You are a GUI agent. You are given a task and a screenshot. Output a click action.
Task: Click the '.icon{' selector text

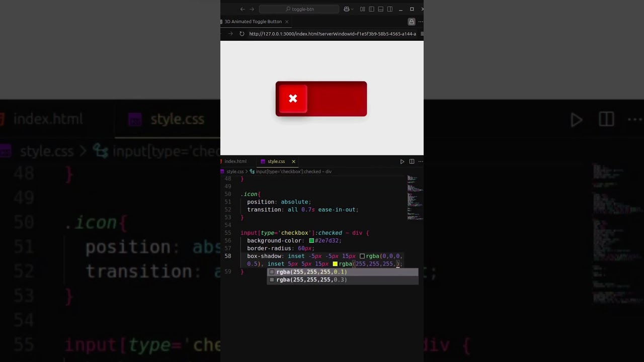coord(250,194)
